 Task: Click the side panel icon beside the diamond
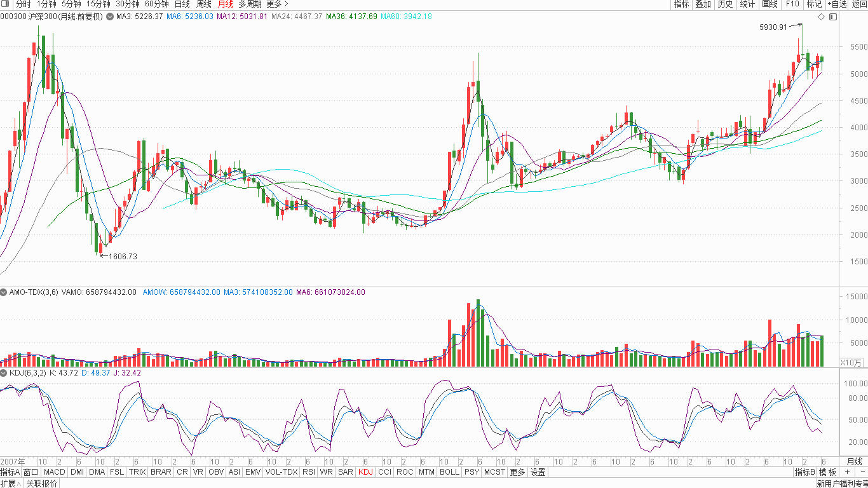[833, 17]
